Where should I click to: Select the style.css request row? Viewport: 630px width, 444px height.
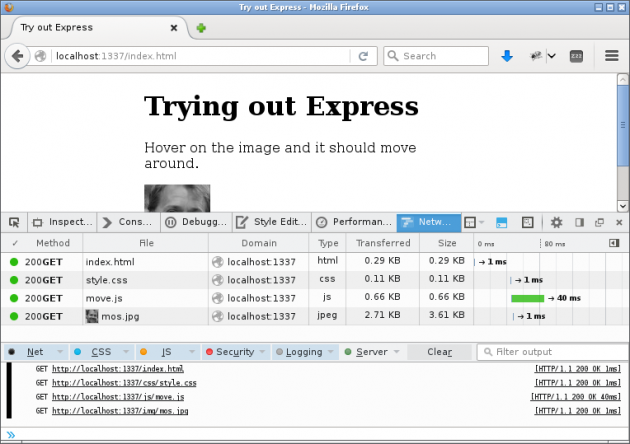(315, 280)
